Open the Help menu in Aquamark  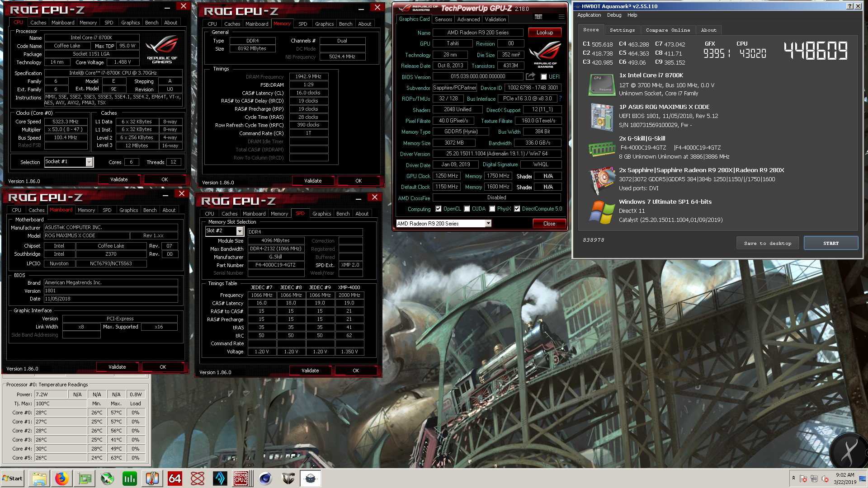click(632, 15)
